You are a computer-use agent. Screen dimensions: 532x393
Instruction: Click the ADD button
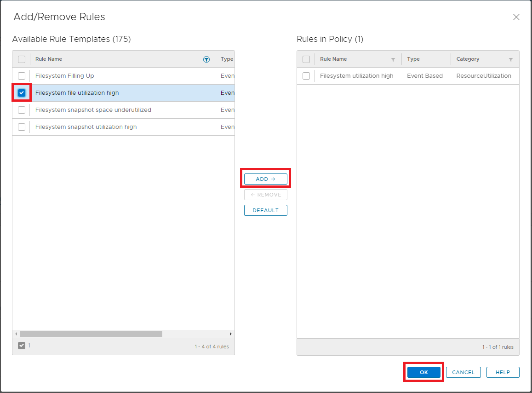(265, 179)
